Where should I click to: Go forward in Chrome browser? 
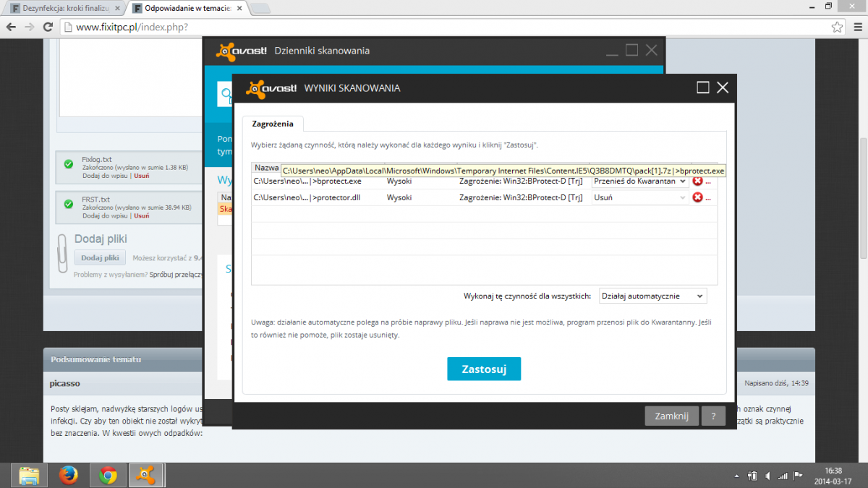click(29, 27)
